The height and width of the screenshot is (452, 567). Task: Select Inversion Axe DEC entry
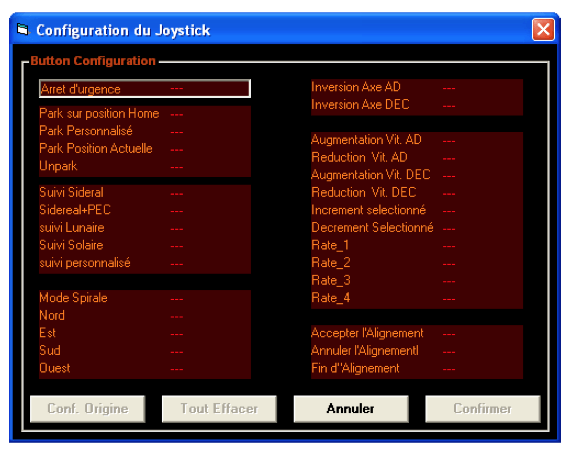417,105
